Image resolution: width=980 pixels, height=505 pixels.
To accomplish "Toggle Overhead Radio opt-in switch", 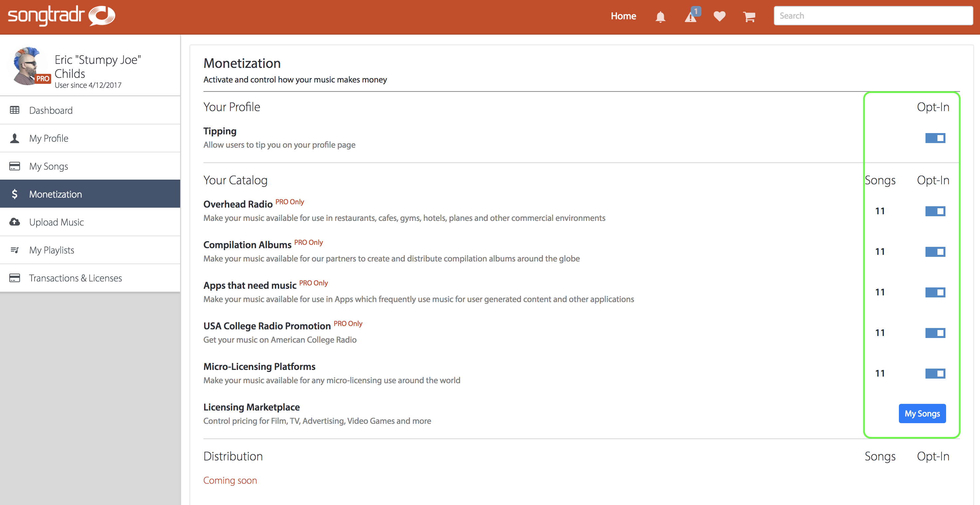I will [x=935, y=211].
